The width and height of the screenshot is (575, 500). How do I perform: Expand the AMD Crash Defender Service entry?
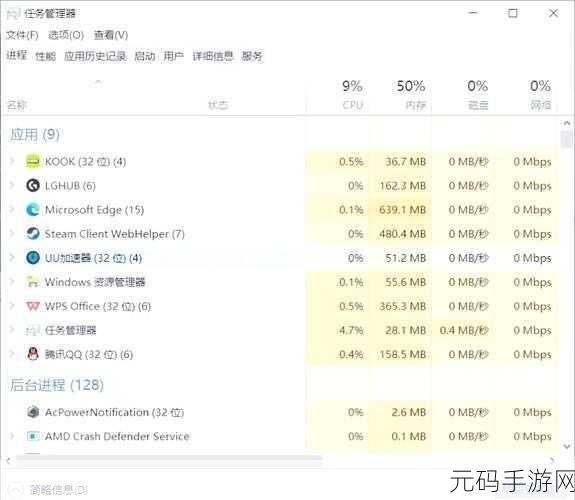[x=12, y=436]
